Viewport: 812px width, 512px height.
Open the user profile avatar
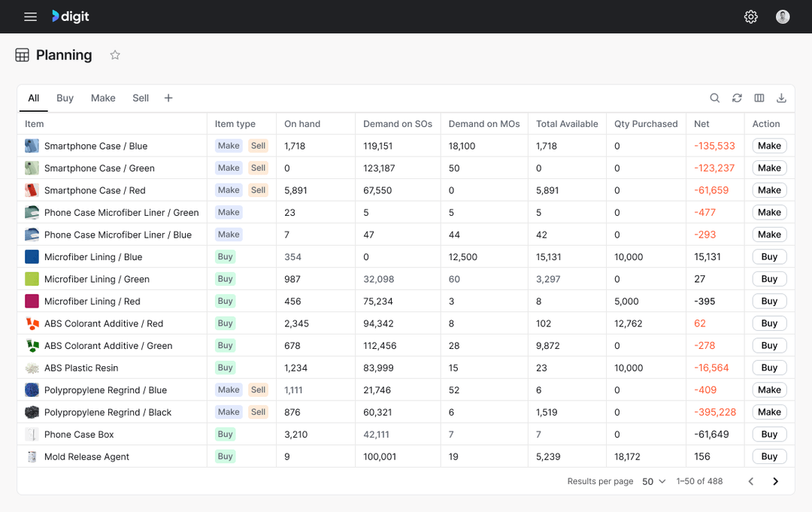[x=783, y=17]
